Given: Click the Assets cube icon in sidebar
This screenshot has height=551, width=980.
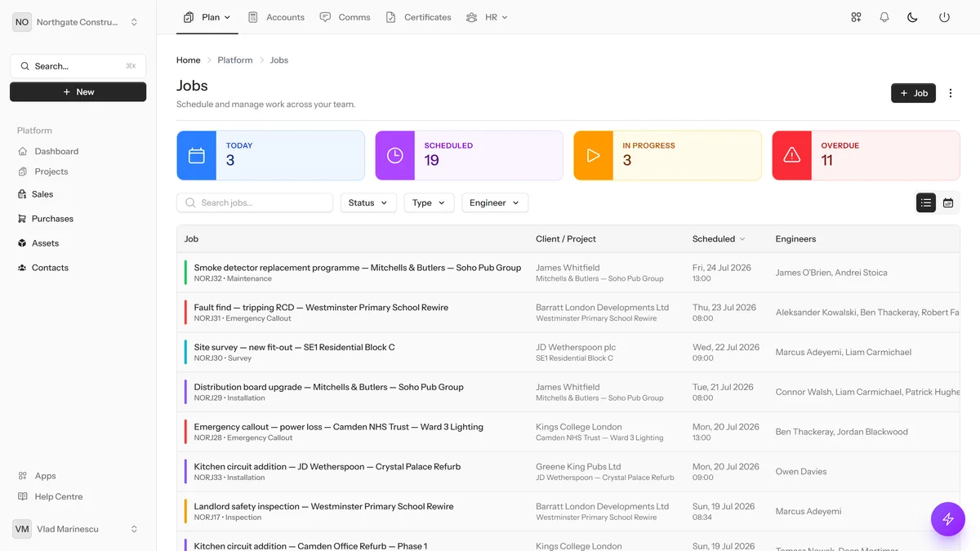Looking at the screenshot, I should [x=22, y=243].
